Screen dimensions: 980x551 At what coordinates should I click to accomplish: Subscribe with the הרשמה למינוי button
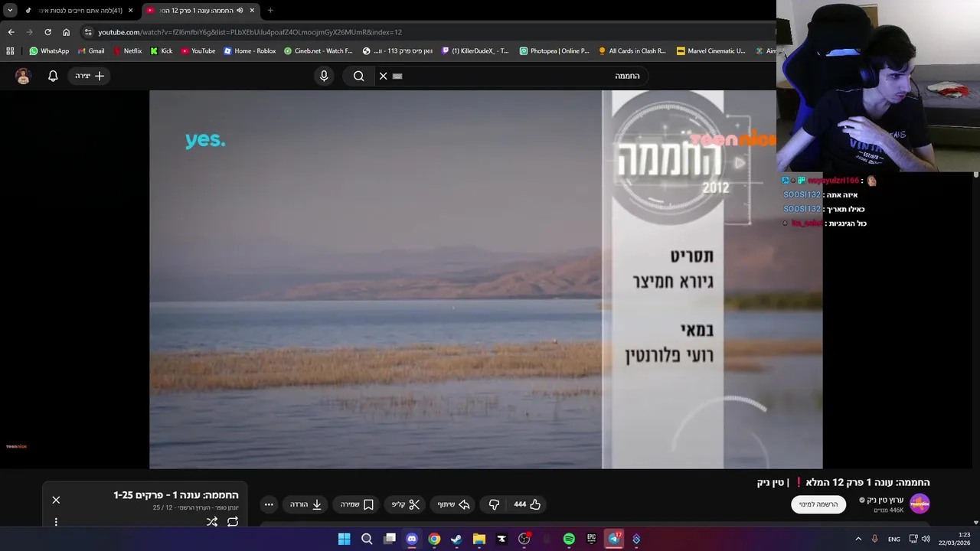pyautogui.click(x=818, y=504)
